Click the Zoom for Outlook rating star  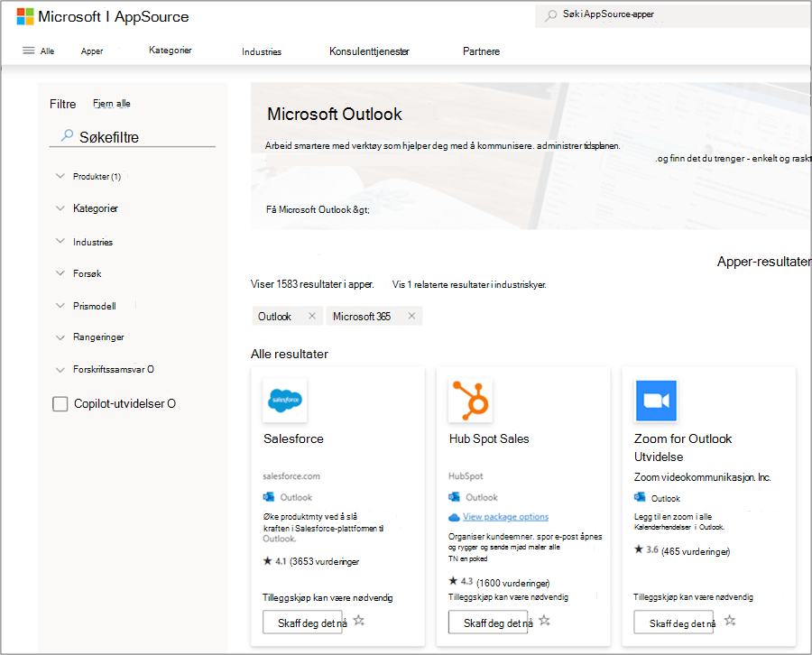639,549
